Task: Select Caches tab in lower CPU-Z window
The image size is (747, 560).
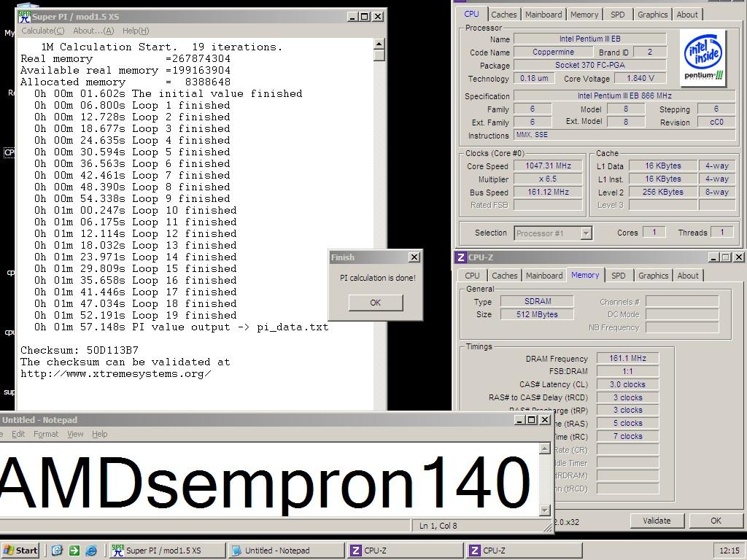Action: 505,276
